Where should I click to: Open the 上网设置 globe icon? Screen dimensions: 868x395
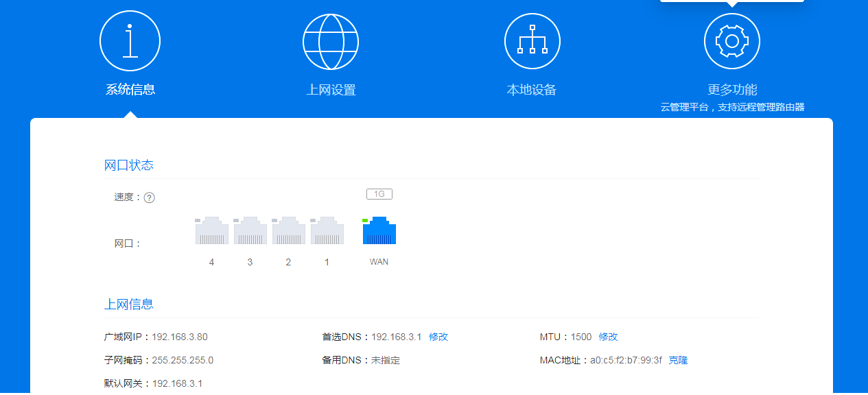coord(331,41)
